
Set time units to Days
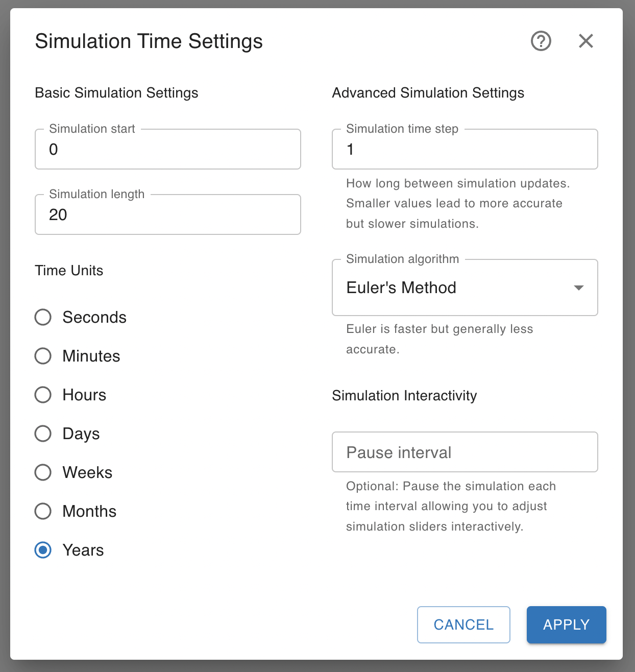(43, 434)
